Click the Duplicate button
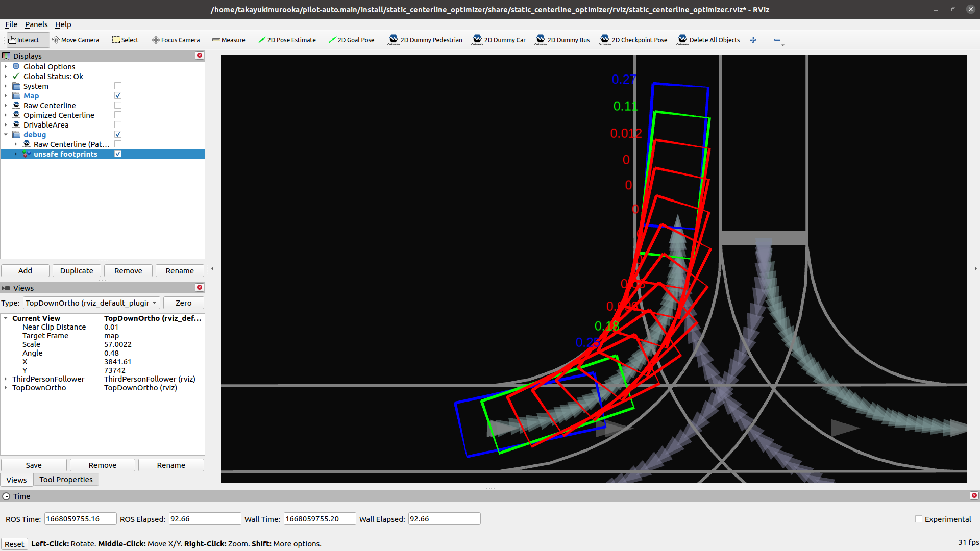The image size is (980, 551). click(x=77, y=271)
